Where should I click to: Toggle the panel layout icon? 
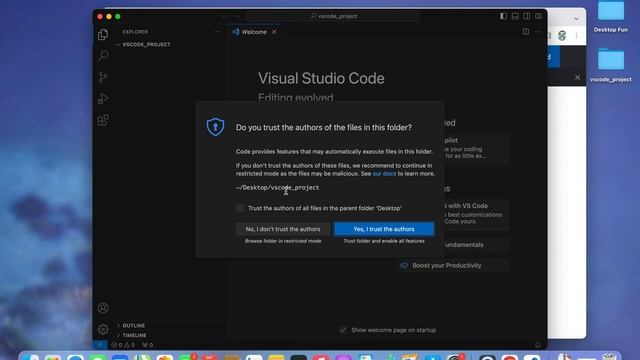515,16
